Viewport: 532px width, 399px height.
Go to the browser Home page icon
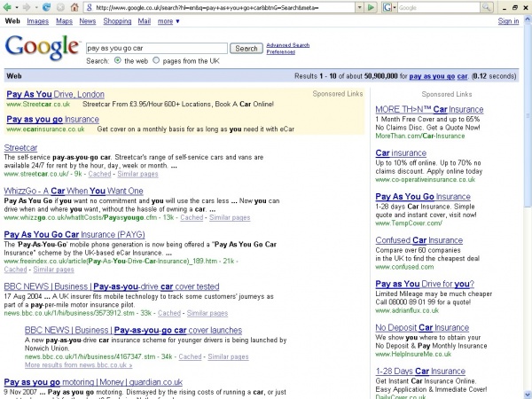75,7
